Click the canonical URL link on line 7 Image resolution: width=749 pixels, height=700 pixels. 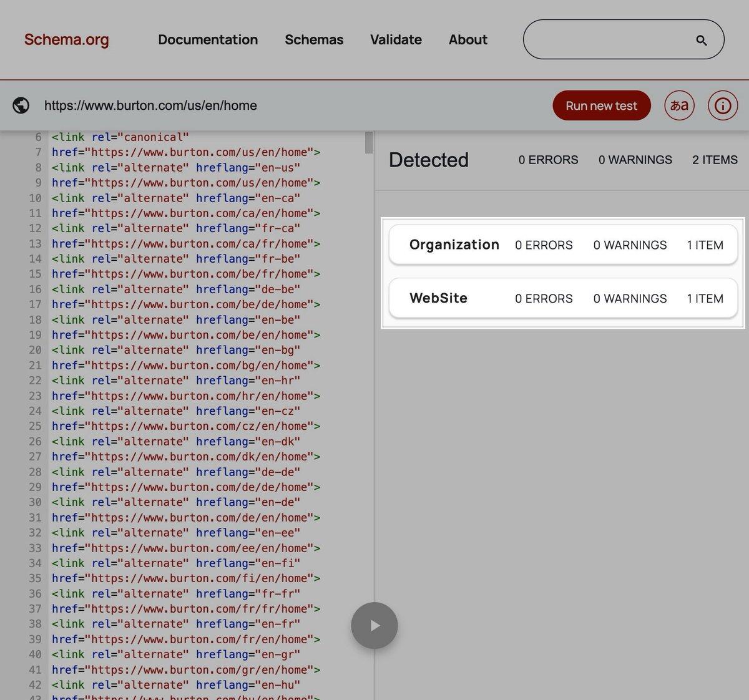[x=203, y=152]
